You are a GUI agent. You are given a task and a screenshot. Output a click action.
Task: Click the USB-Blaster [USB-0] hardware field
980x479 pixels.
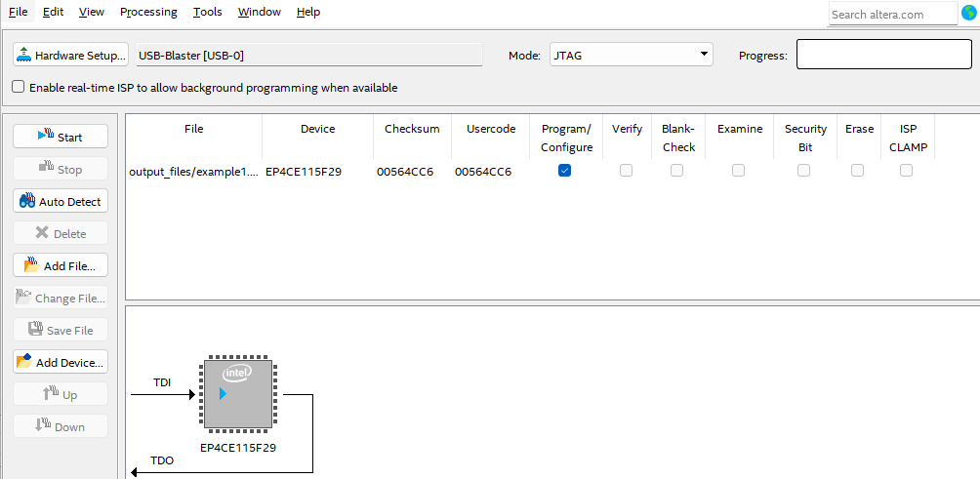point(309,55)
